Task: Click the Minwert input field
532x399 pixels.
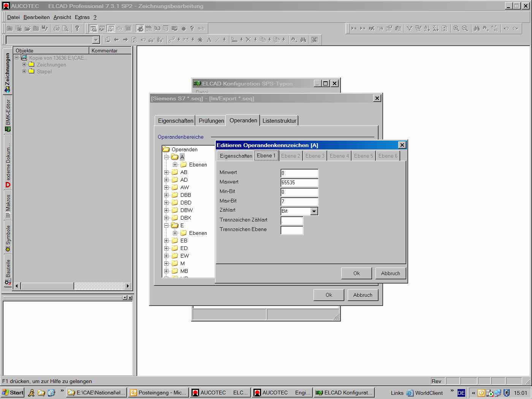Action: (299, 173)
